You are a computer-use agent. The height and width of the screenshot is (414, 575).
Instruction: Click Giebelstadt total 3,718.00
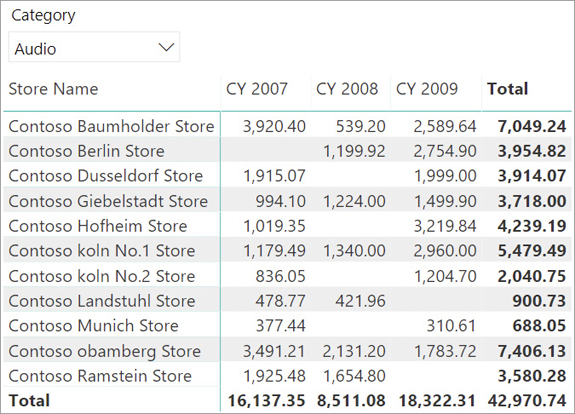(532, 201)
